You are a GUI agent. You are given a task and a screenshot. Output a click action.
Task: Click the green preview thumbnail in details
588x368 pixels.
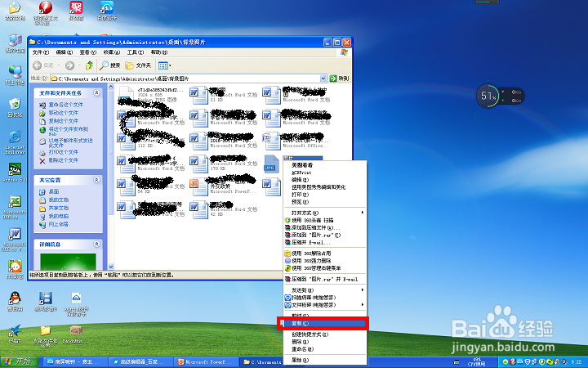click(x=68, y=262)
